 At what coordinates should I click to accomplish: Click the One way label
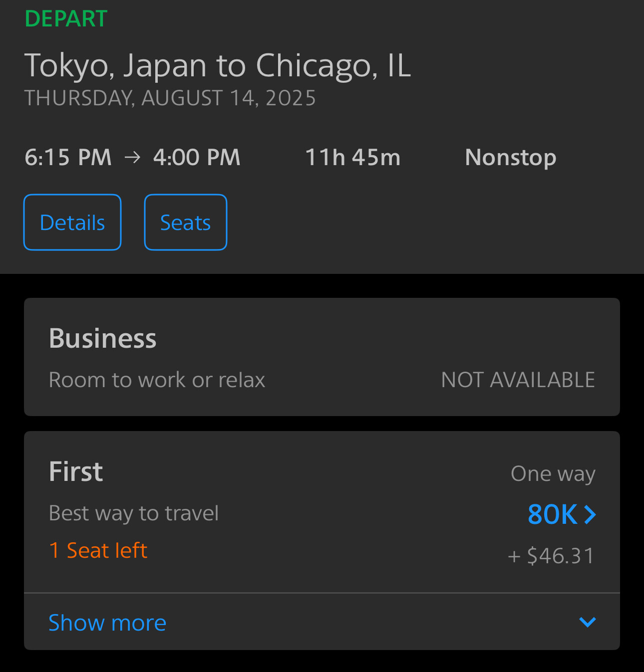click(553, 473)
